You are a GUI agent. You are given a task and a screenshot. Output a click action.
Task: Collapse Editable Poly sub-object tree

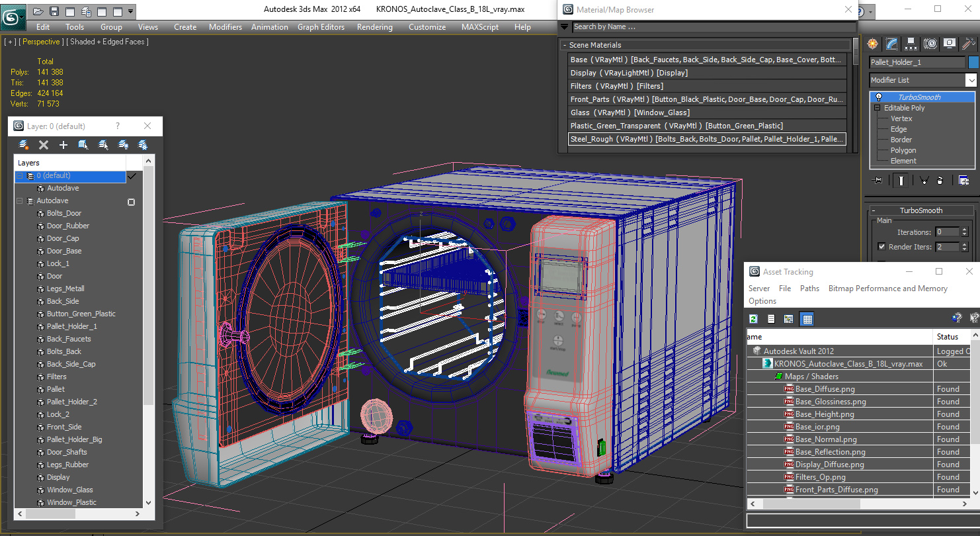pyautogui.click(x=878, y=108)
